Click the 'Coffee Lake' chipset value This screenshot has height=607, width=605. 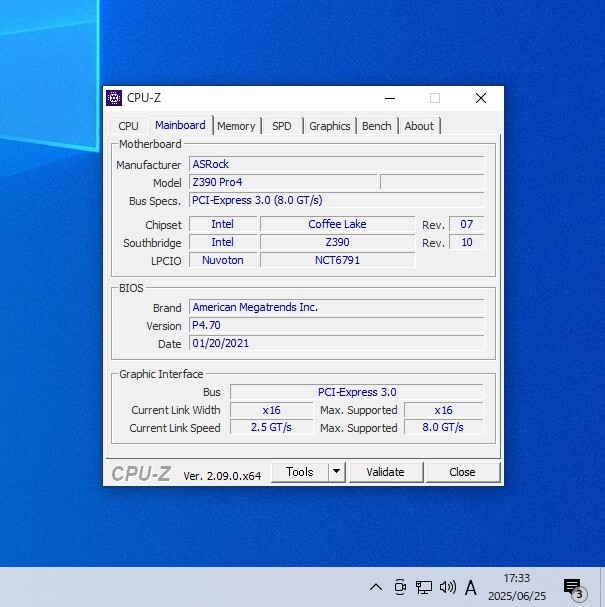[337, 224]
